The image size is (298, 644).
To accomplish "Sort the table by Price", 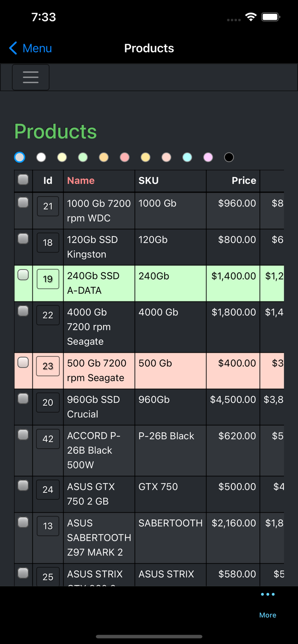I will pyautogui.click(x=243, y=180).
